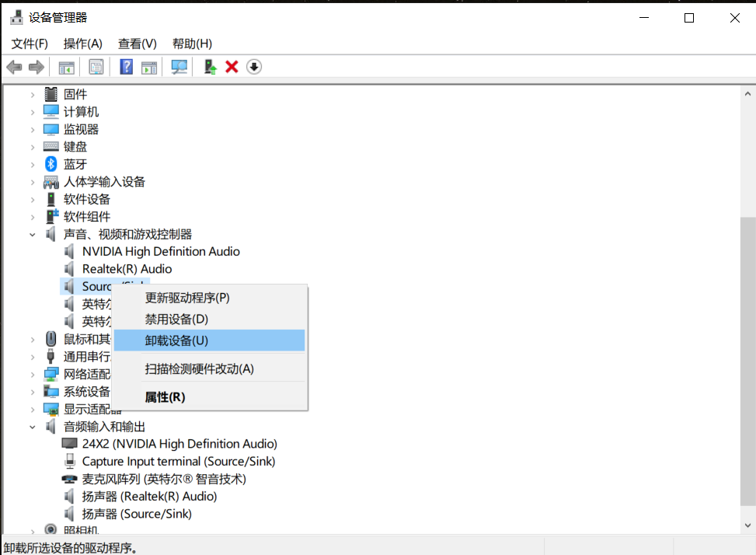Image resolution: width=756 pixels, height=555 pixels.
Task: Click the disable device down-arrow toolbar icon
Action: pos(253,66)
